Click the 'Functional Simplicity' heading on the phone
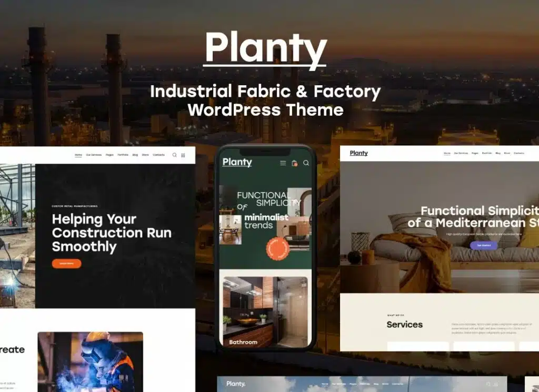Image resolution: width=539 pixels, height=392 pixels. coord(269,199)
